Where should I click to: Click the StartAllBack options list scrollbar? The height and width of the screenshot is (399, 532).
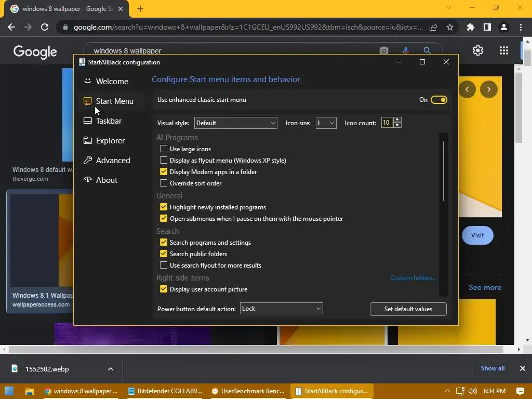pyautogui.click(x=444, y=171)
